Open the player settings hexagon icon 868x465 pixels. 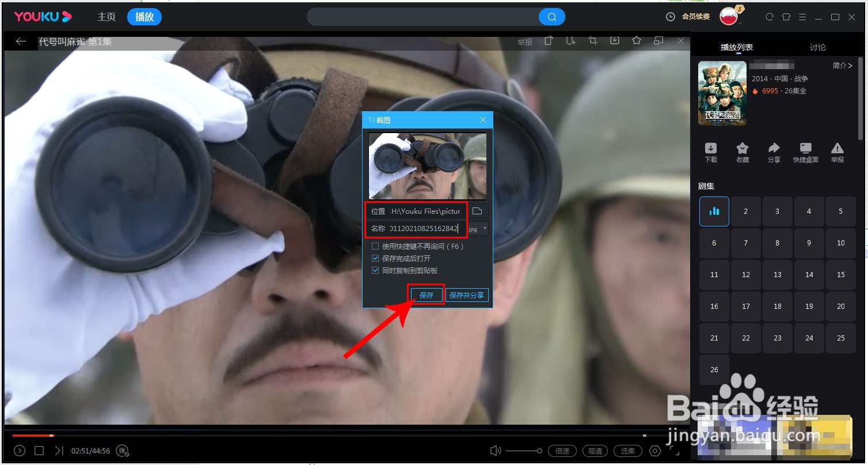(x=654, y=451)
